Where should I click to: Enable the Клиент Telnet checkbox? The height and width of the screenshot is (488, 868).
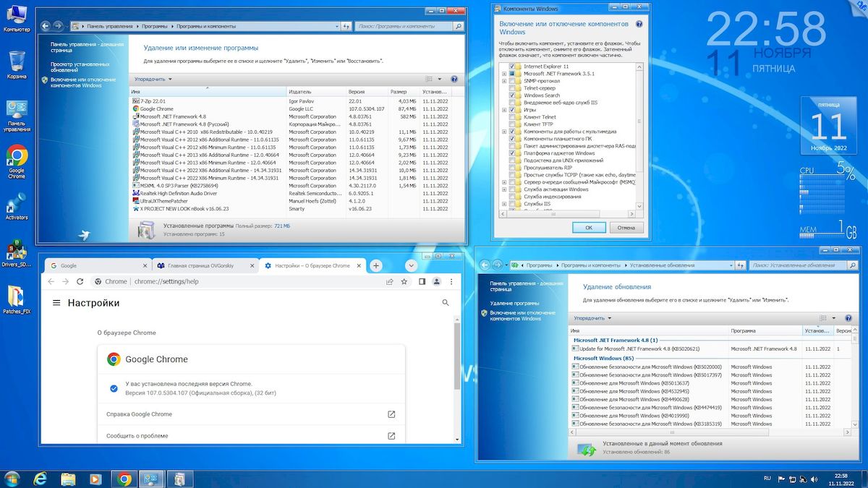512,117
